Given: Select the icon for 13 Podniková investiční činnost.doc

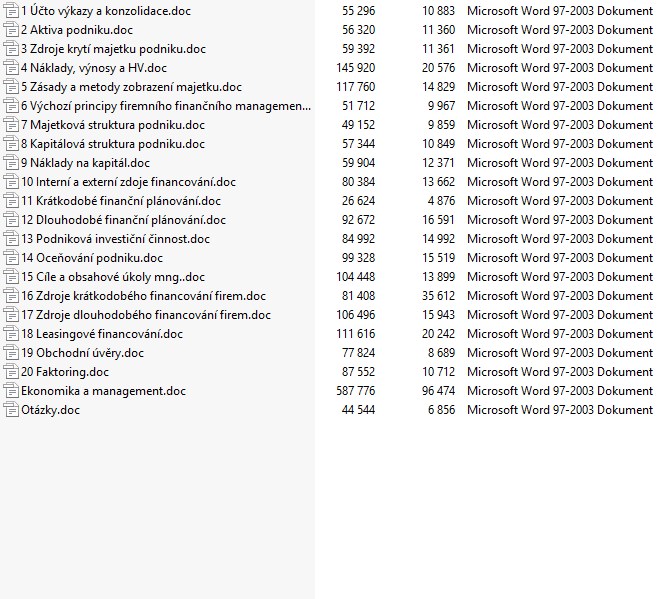Looking at the screenshot, I should pyautogui.click(x=11, y=238).
